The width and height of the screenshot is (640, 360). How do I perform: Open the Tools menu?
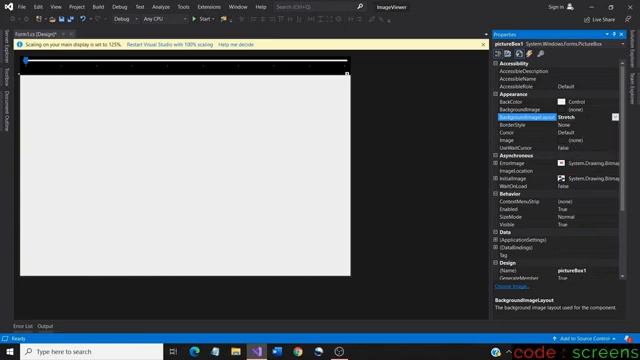tap(183, 7)
